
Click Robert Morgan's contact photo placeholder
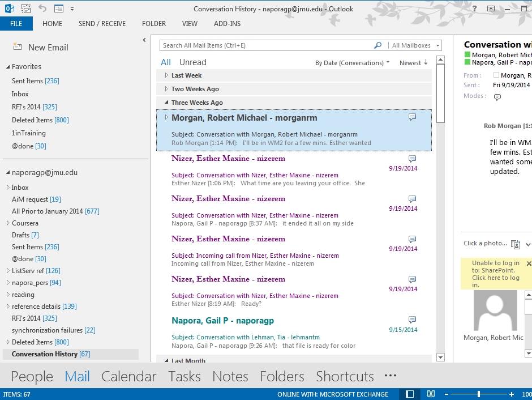495,310
